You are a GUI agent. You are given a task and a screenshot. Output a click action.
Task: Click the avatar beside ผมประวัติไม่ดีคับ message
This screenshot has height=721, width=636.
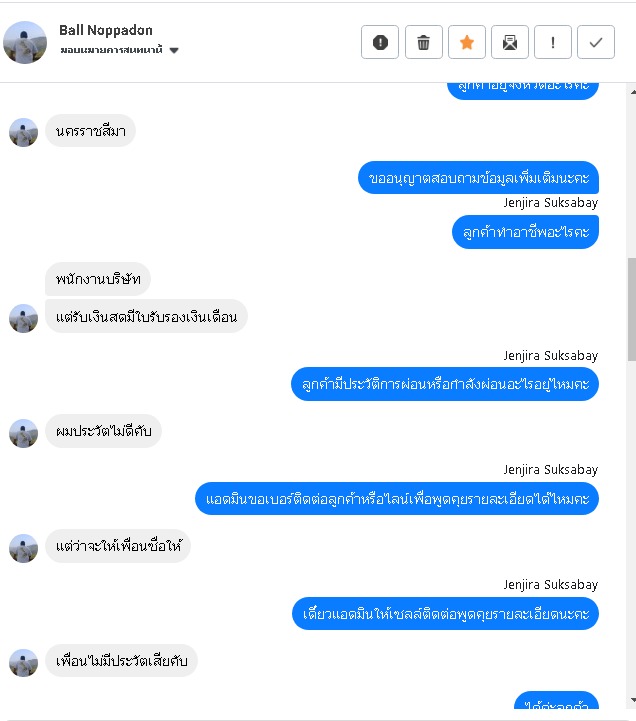(x=23, y=433)
